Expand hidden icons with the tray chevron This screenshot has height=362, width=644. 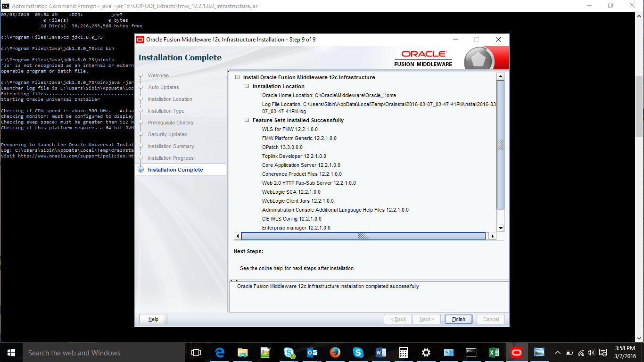tap(557, 352)
